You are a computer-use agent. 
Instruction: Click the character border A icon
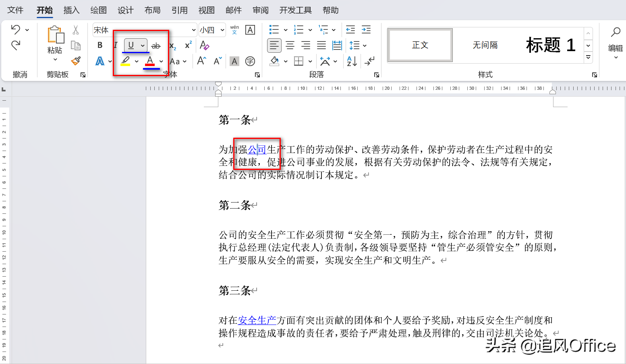tap(250, 30)
